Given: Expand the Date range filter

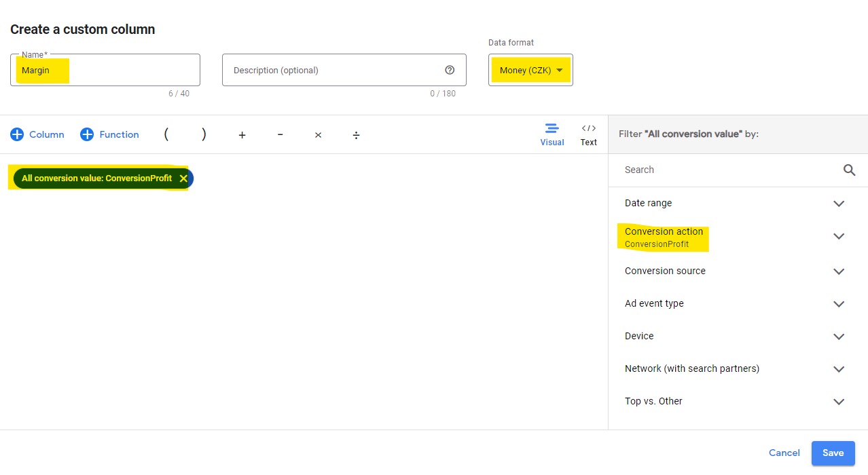Looking at the screenshot, I should (839, 204).
